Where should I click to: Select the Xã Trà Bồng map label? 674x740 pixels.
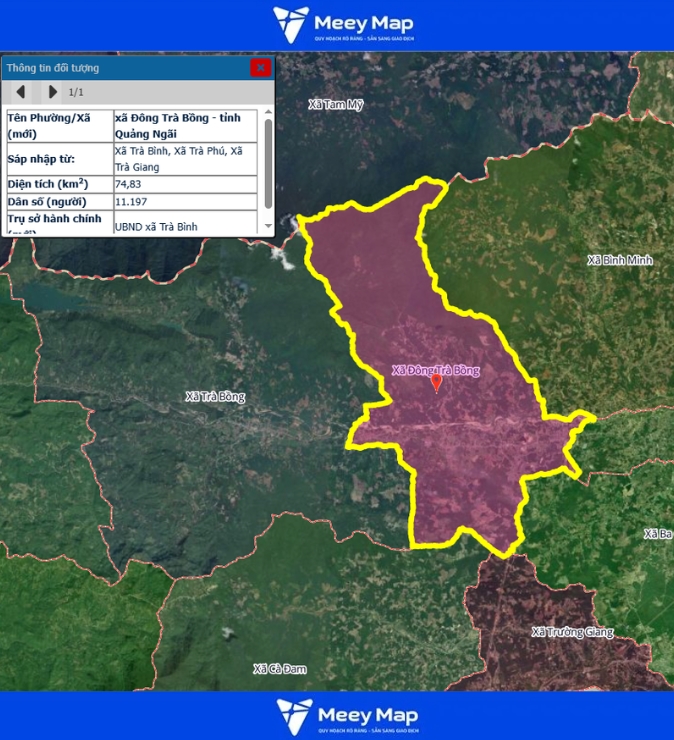tap(215, 397)
